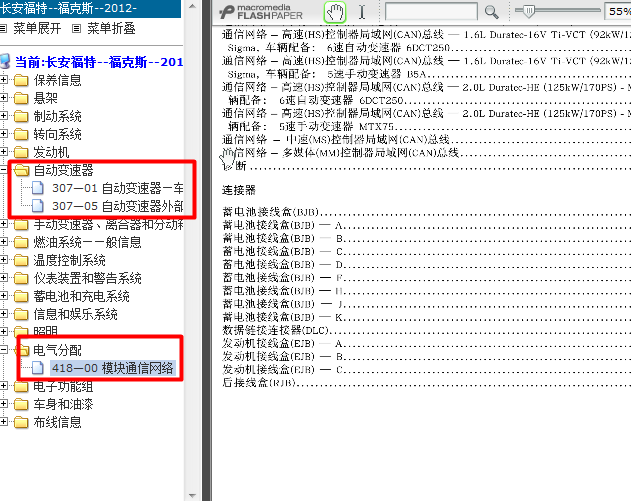Image resolution: width=631 pixels, height=501 pixels.
Task: Click the Macromedia FlashPaper logo
Action: click(261, 12)
